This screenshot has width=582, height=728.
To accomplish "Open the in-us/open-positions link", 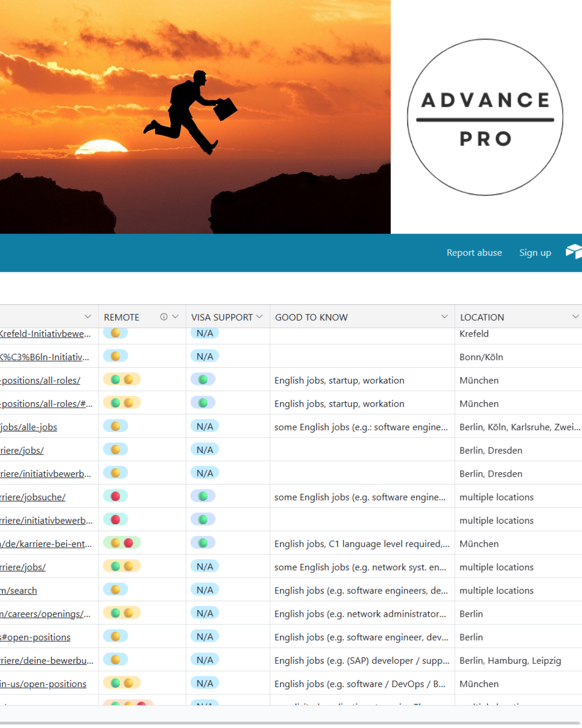I will (43, 684).
